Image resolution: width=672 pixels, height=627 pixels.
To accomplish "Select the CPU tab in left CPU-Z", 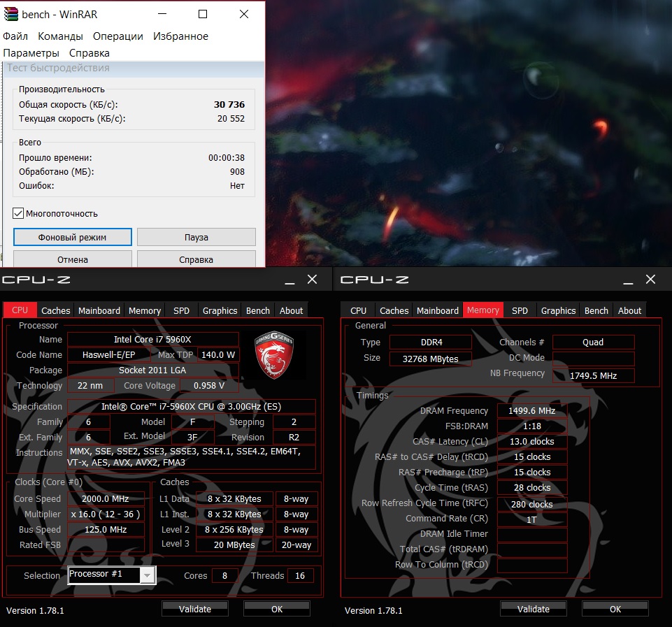I will (x=20, y=310).
